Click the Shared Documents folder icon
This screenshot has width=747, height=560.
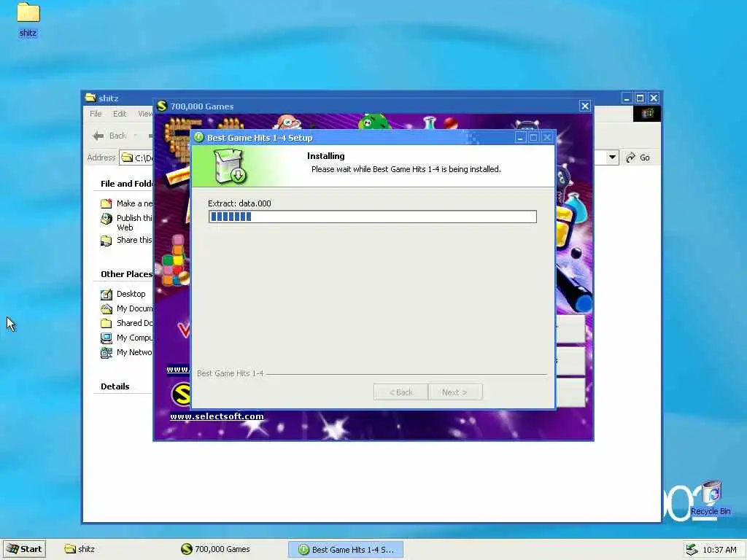tap(107, 323)
